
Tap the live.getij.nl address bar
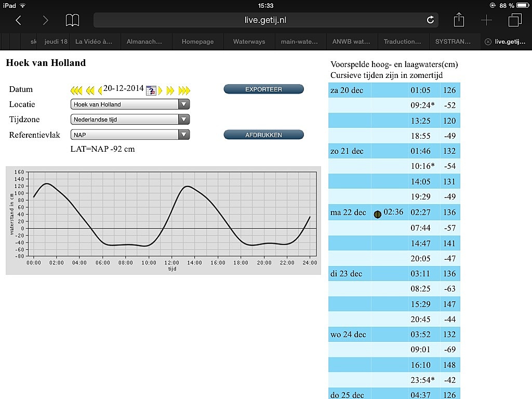click(x=265, y=20)
